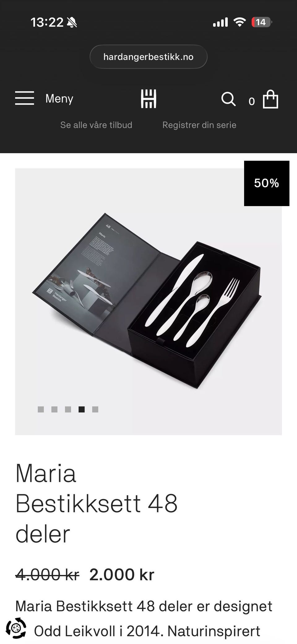Tap the silent bell icon
The height and width of the screenshot is (644, 297).
pos(72,22)
